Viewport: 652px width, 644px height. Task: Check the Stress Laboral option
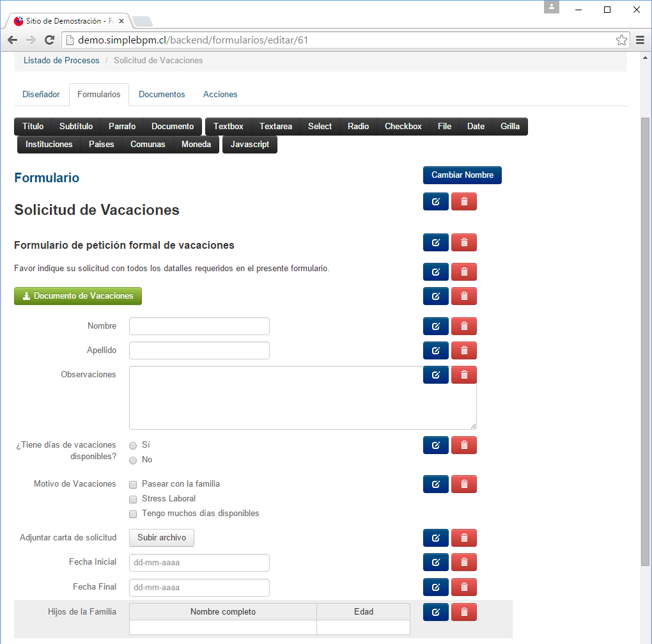coord(133,499)
